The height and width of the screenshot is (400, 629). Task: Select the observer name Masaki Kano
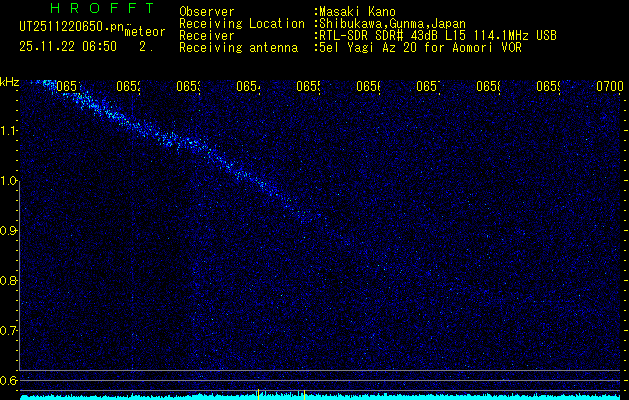click(357, 12)
